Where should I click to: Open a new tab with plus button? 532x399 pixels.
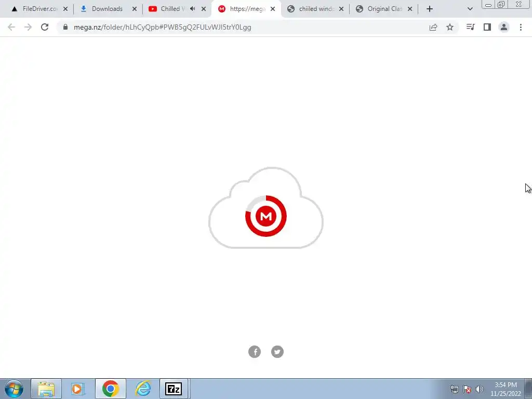(x=430, y=9)
